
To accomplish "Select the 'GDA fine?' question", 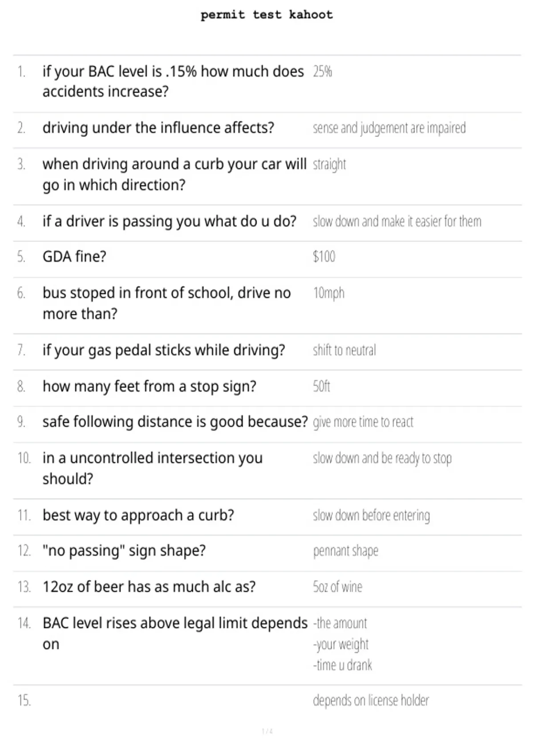I will [x=74, y=257].
